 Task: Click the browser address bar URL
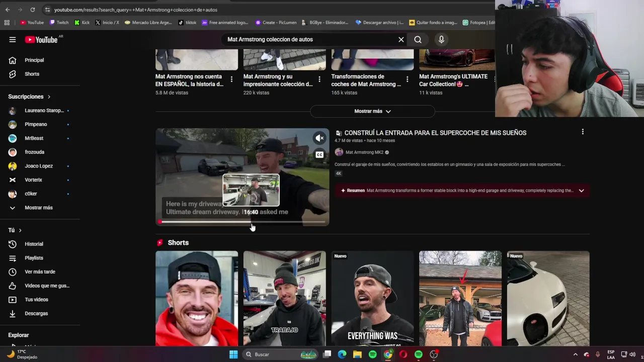(x=136, y=10)
